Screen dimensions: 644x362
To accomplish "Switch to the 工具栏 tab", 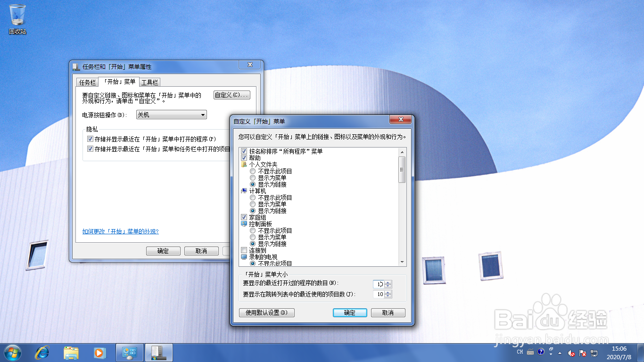I will (x=150, y=82).
